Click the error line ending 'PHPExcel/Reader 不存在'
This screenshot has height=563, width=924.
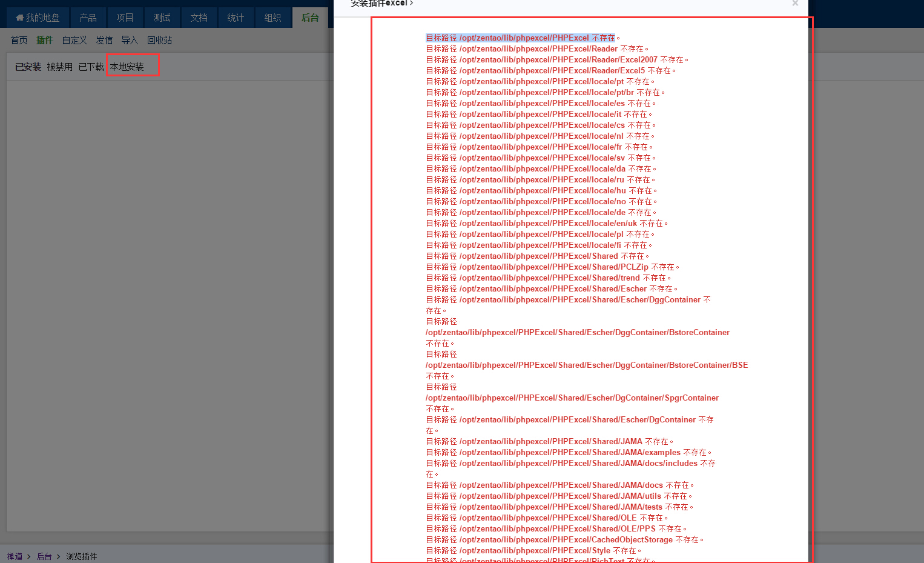pos(537,49)
